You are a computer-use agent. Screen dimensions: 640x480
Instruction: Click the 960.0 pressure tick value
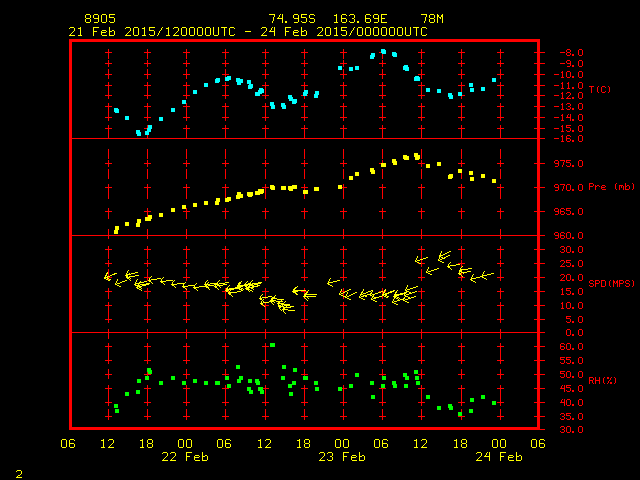(569, 236)
